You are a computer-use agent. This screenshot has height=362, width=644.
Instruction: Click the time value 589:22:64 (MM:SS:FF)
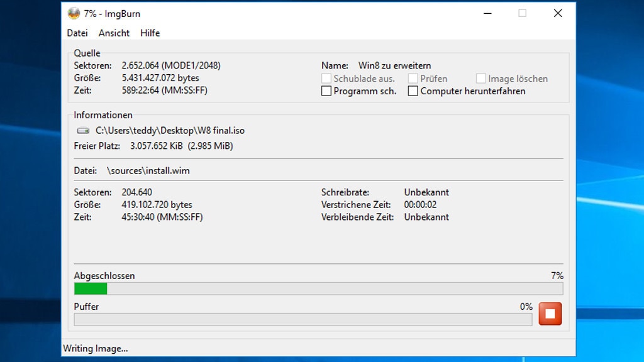point(164,90)
